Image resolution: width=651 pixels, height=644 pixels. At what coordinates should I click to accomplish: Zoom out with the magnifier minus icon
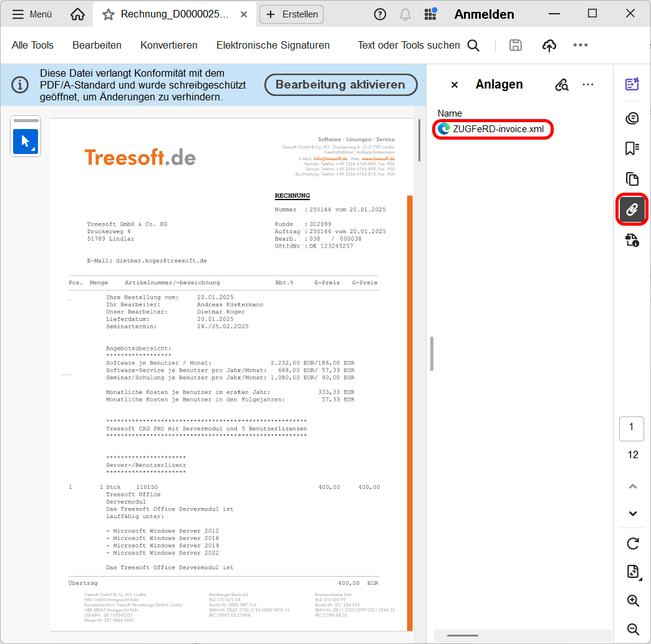point(633,629)
